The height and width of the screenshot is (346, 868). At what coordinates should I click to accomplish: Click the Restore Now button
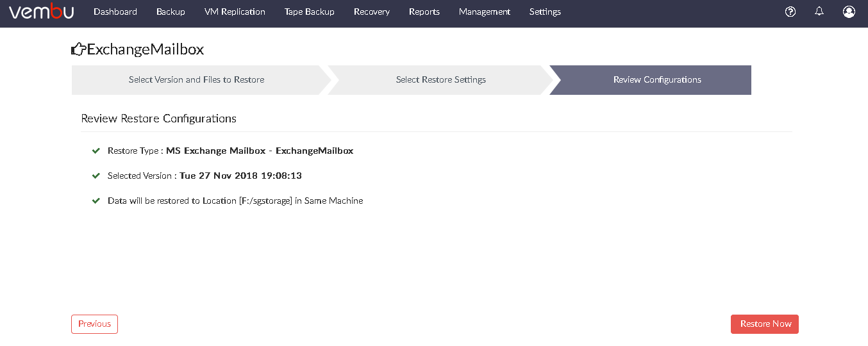(x=765, y=324)
